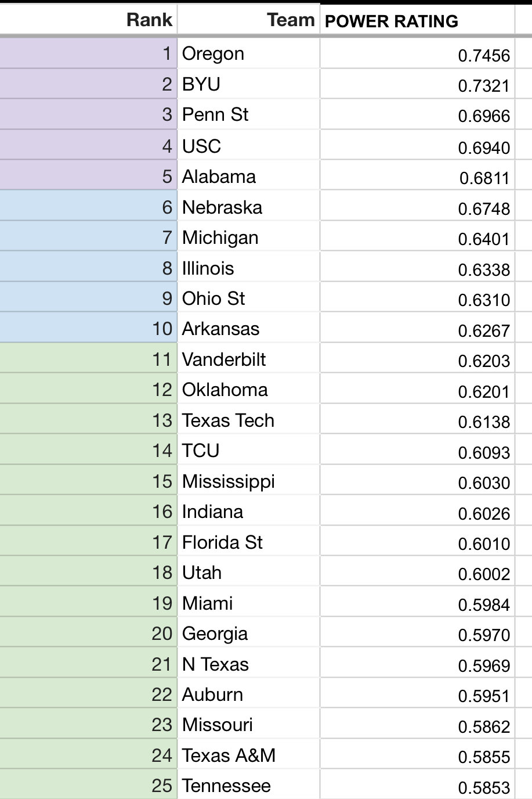This screenshot has height=799, width=532.
Task: Select Michigan's rating 0.6401
Action: [x=417, y=237]
